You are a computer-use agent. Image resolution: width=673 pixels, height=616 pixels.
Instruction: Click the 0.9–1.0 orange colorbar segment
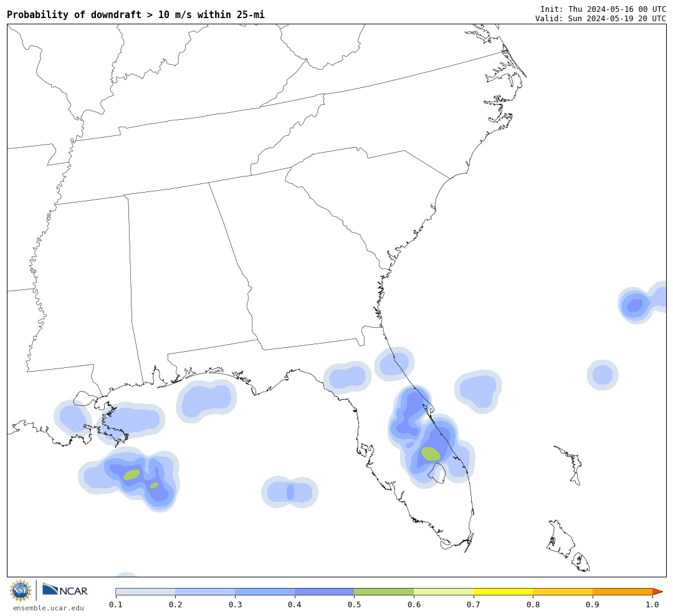click(x=623, y=592)
